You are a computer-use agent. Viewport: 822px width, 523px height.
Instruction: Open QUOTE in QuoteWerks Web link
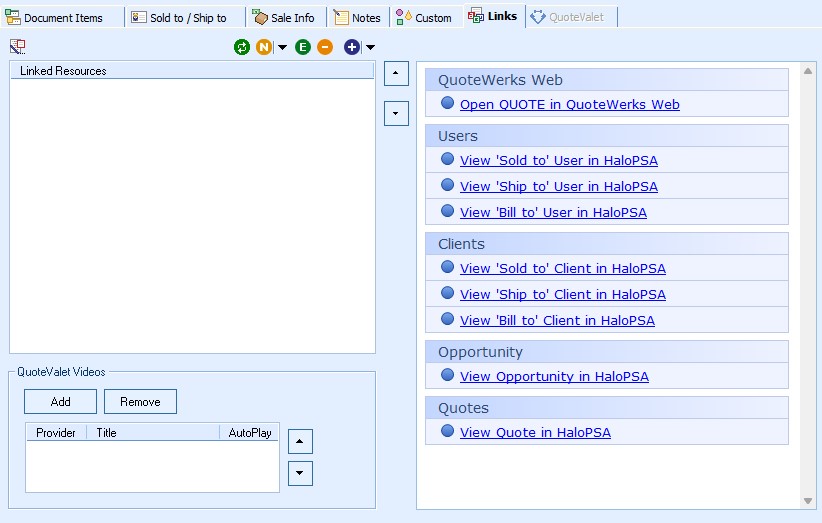(x=570, y=105)
